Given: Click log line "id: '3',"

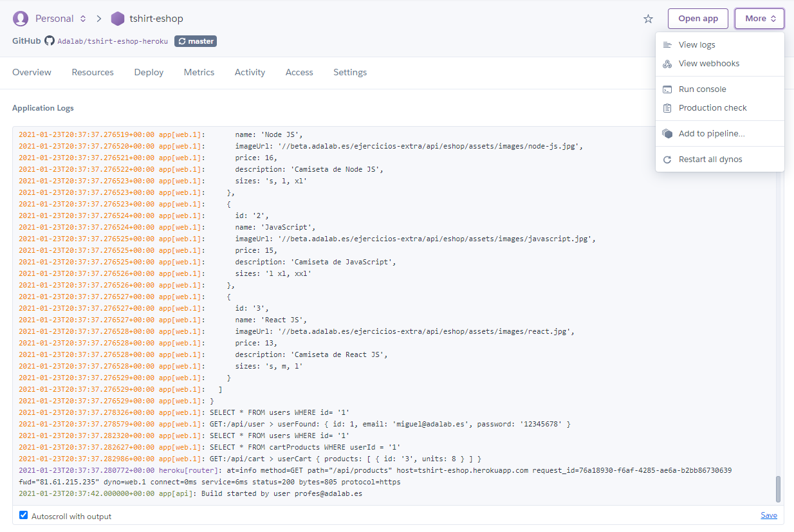Looking at the screenshot, I should click(252, 309).
